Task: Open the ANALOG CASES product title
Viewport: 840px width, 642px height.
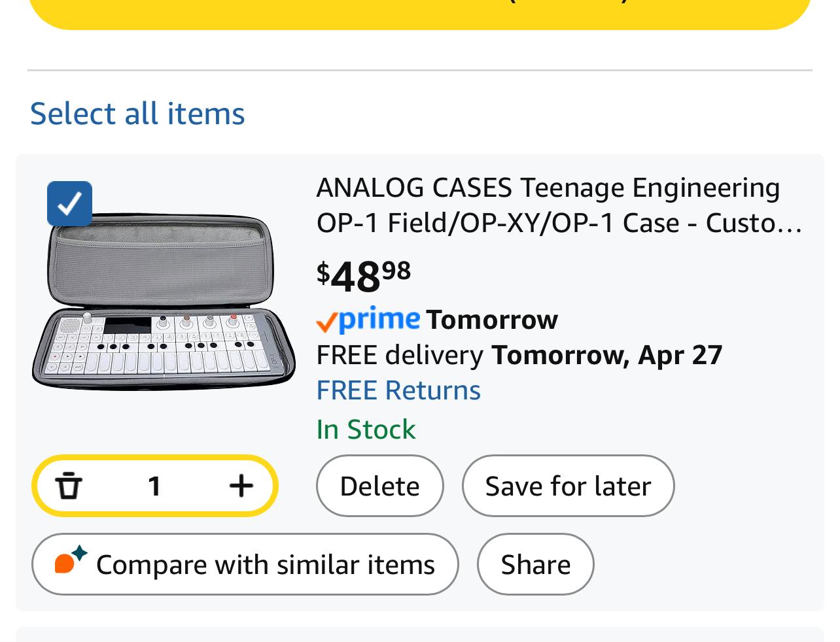Action: (559, 205)
